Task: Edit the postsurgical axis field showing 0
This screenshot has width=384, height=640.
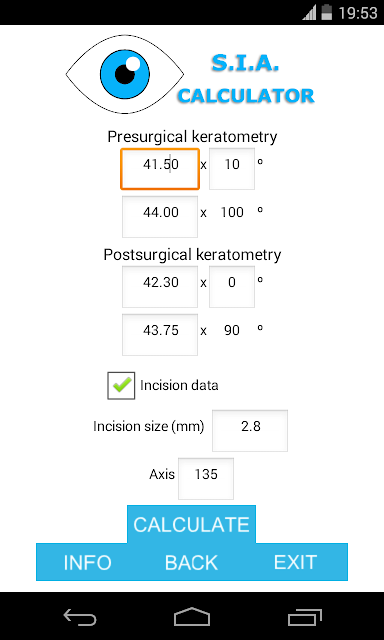Action: tap(232, 287)
